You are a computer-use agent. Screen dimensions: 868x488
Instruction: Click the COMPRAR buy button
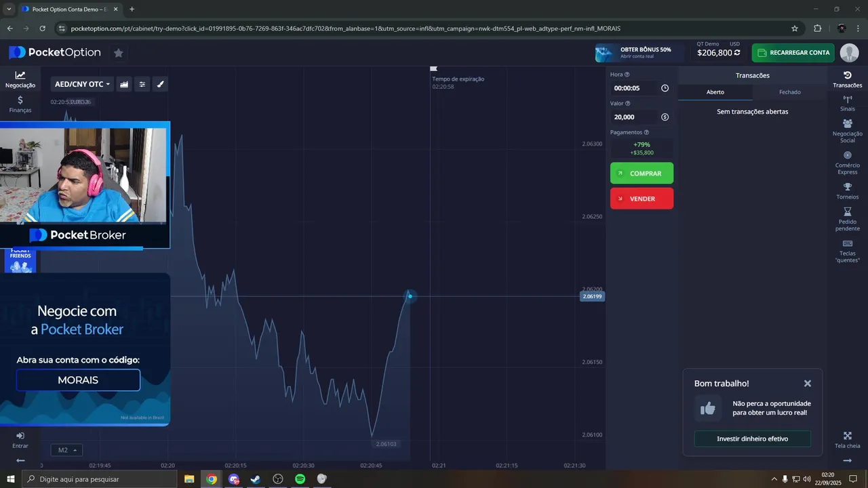click(642, 174)
